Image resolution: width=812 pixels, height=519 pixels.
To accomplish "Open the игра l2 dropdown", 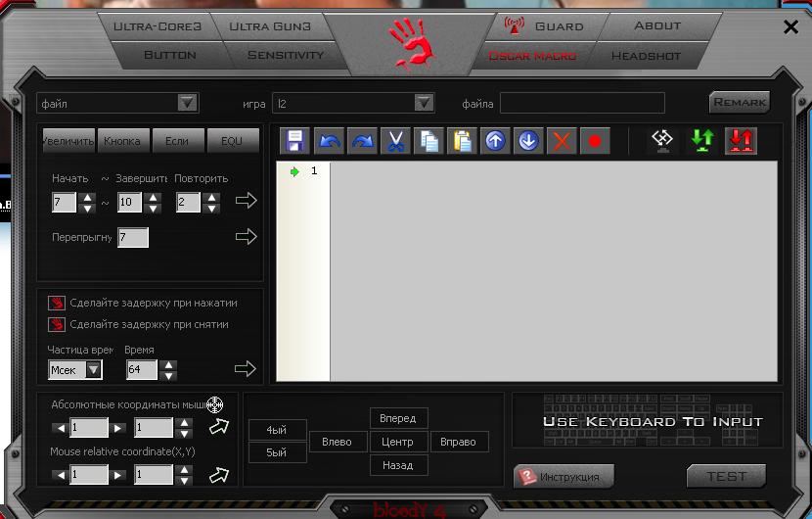I will tap(424, 103).
